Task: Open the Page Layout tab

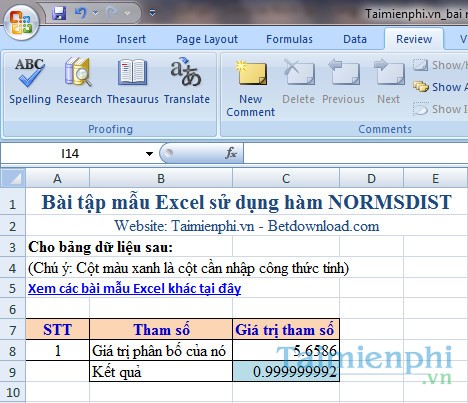Action: [x=207, y=39]
